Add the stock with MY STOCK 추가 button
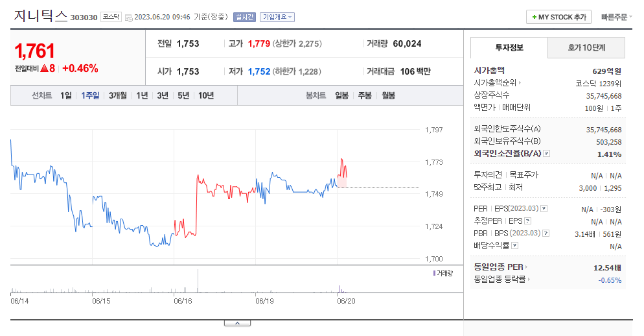Viewport: 644px width, 336px height. 558,17
